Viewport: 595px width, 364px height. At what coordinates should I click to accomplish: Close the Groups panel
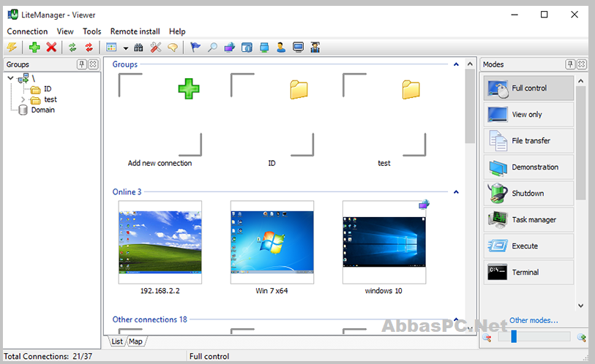click(93, 64)
